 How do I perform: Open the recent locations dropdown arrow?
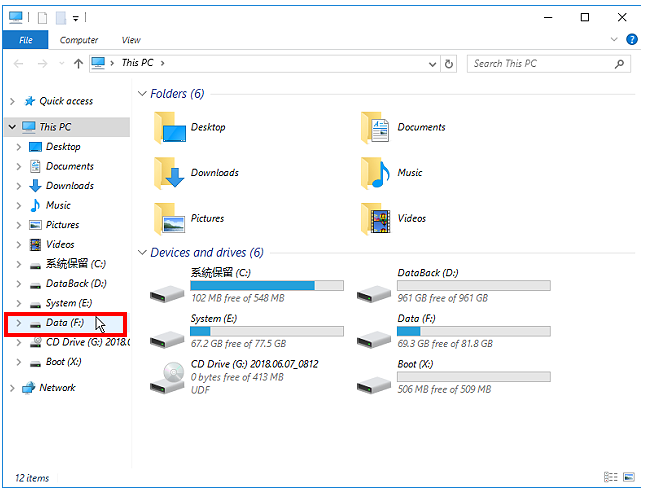pos(62,64)
